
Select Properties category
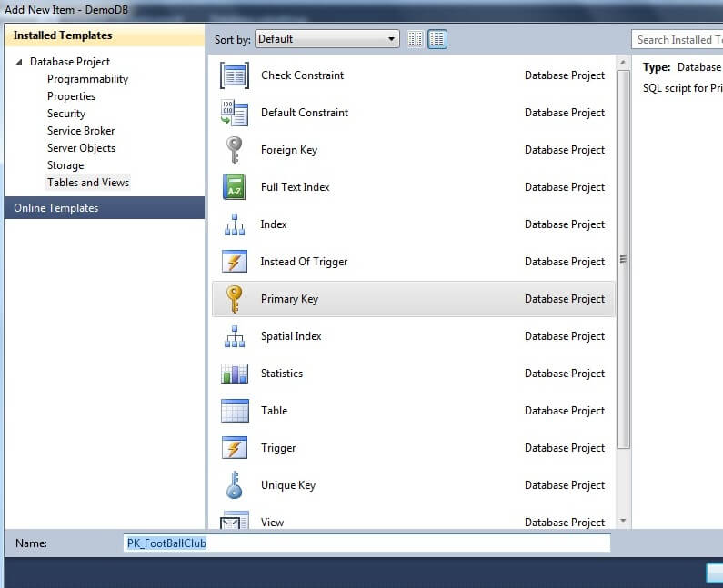71,96
